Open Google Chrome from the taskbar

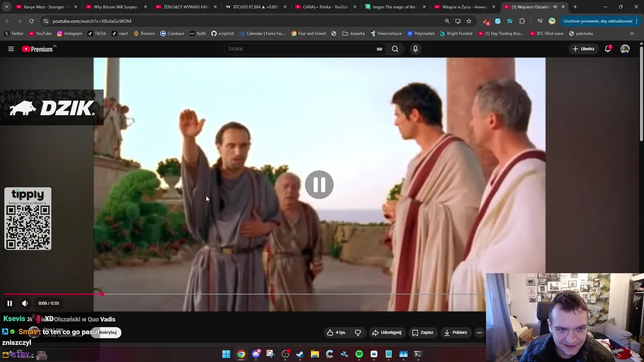(241, 354)
